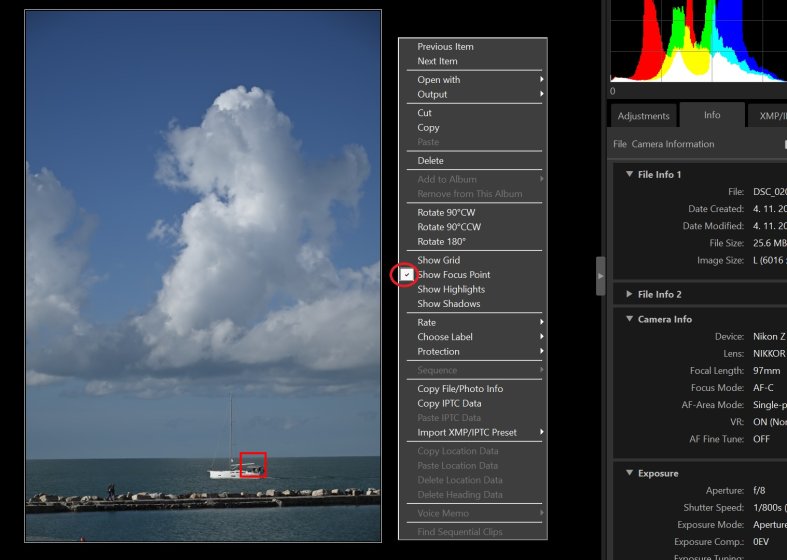
Task: Click the Focus Mode value AF-C
Action: point(763,388)
